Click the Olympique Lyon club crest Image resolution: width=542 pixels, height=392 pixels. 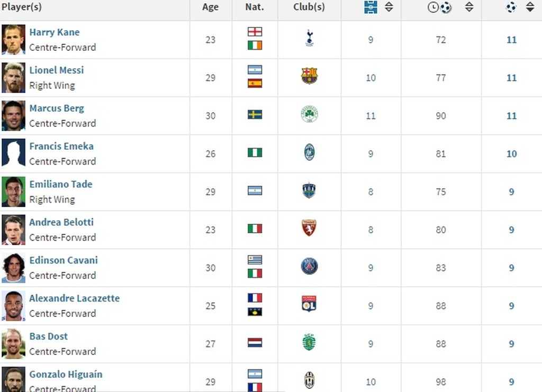click(310, 305)
